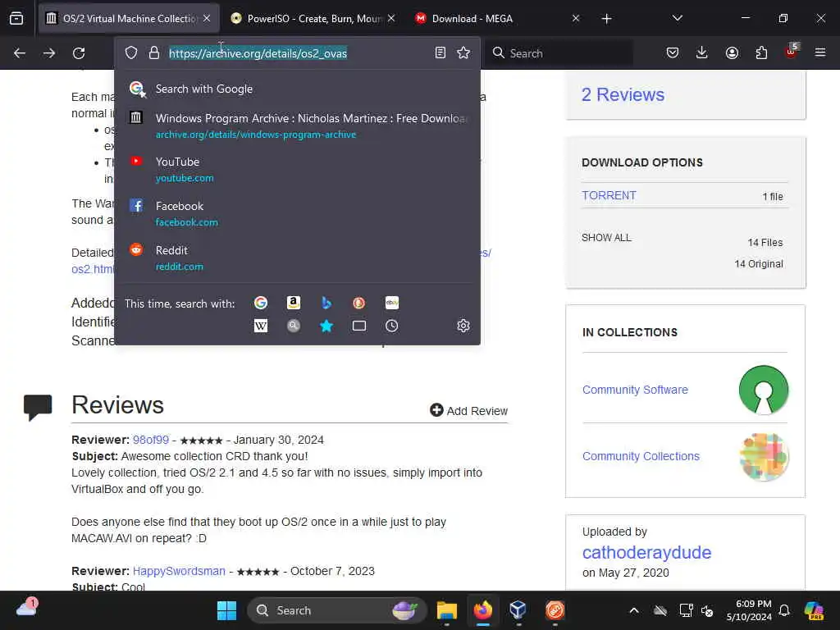
Task: Open the Firefox View icon
Action: tap(16, 19)
